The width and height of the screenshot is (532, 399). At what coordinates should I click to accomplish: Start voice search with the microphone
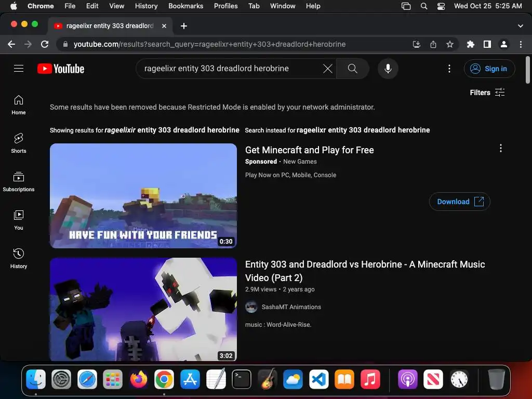point(388,69)
